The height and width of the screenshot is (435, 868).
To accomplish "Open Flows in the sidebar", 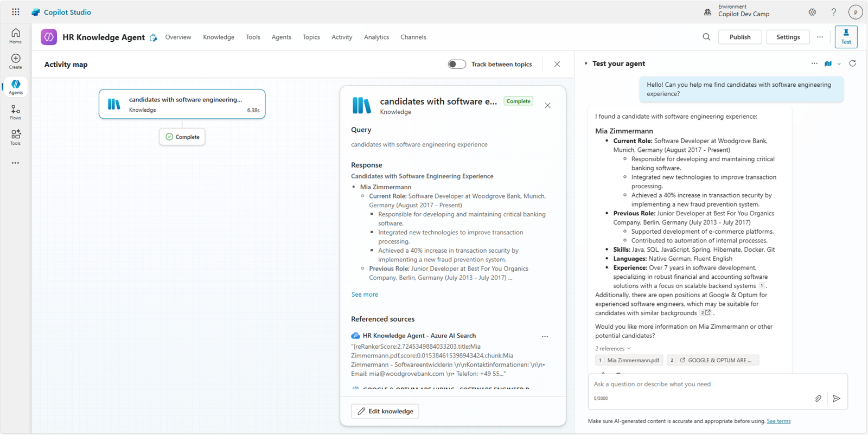I will pyautogui.click(x=16, y=112).
